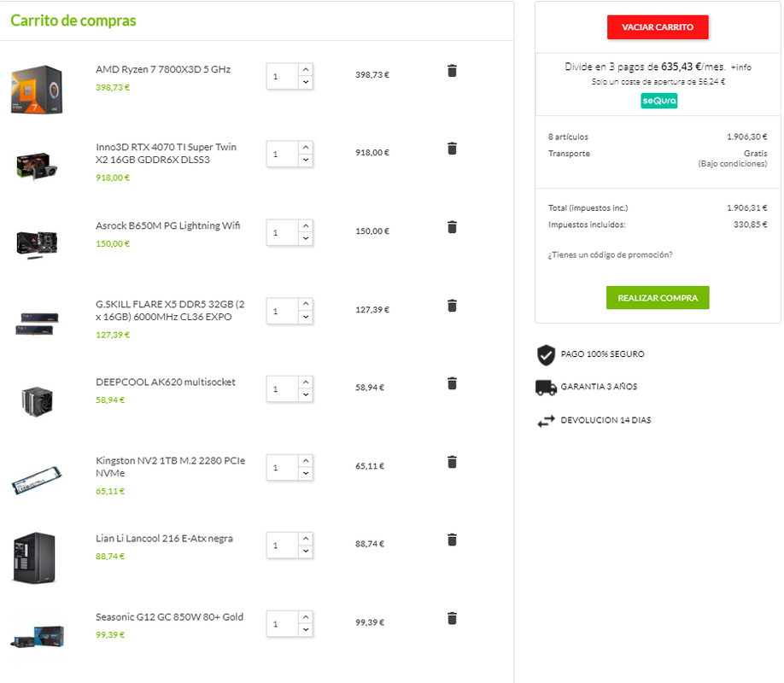Increase quantity of AMD Ryzen 7 7800X3D
The height and width of the screenshot is (683, 784).
306,69
